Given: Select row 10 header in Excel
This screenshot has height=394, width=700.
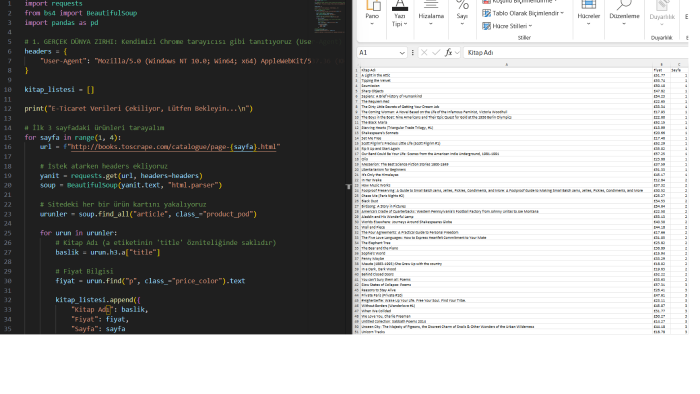Looking at the screenshot, I should click(357, 117).
